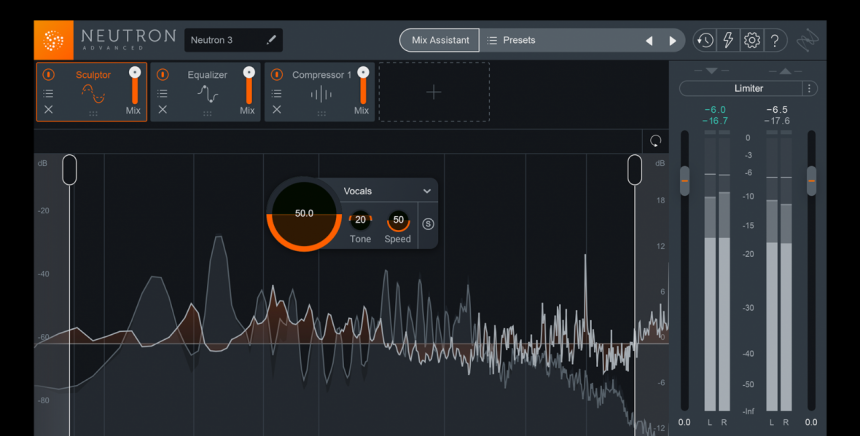Adjust the Compressor 1 Mix slider

[363, 85]
